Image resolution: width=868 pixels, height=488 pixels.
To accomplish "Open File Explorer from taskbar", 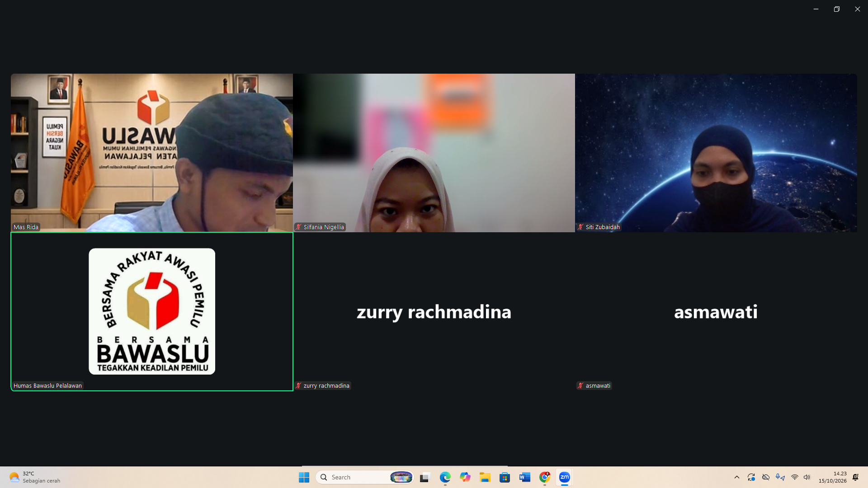I will tap(485, 477).
